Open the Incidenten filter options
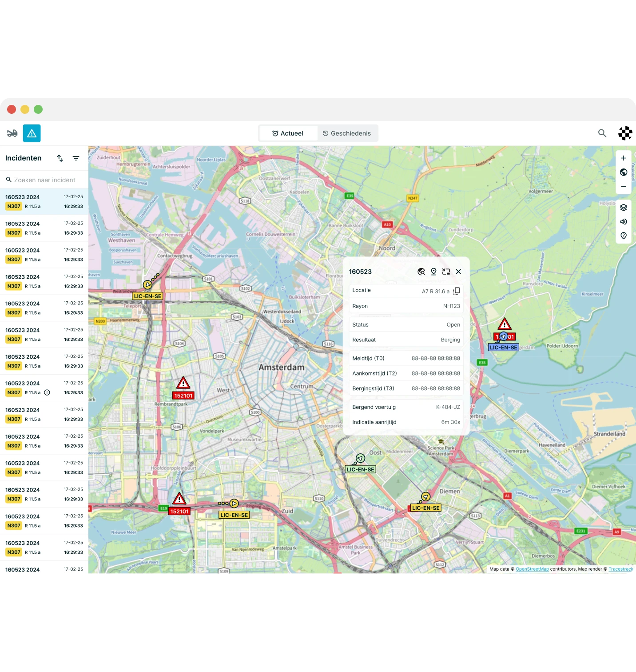This screenshot has width=636, height=672. [x=76, y=158]
